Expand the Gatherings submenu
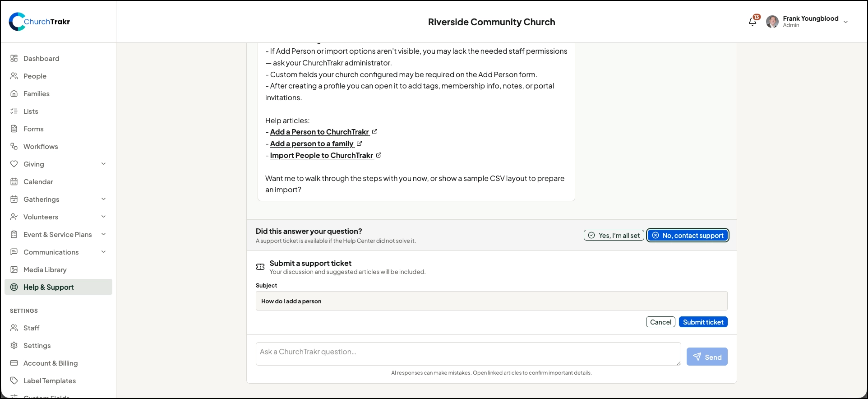868x399 pixels. 104,199
